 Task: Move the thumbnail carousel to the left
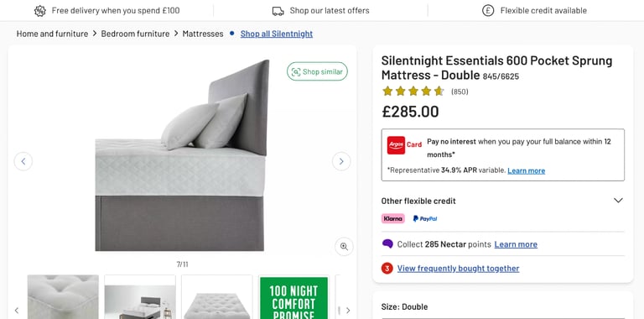pyautogui.click(x=17, y=311)
